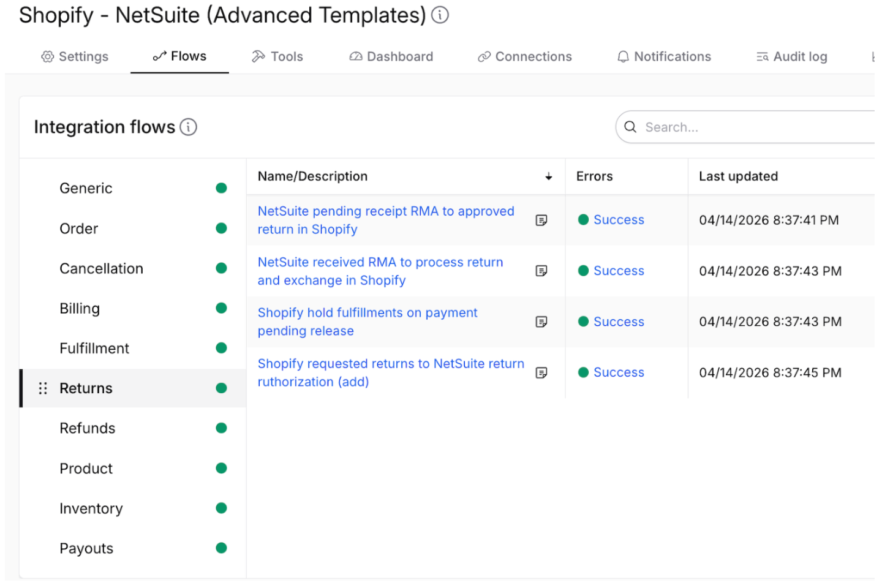Open description note for Shopify requested returns flow
Viewport: 882px width, 588px height.
(541, 372)
